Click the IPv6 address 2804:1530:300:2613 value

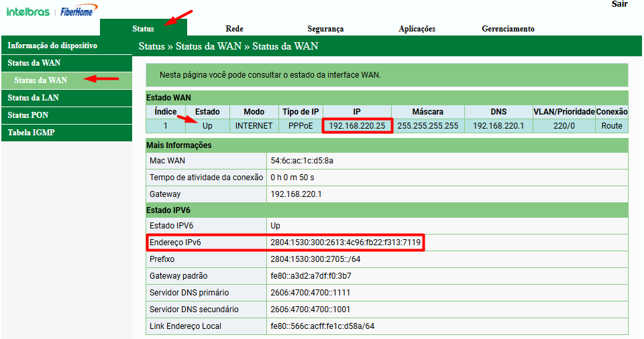(x=345, y=243)
